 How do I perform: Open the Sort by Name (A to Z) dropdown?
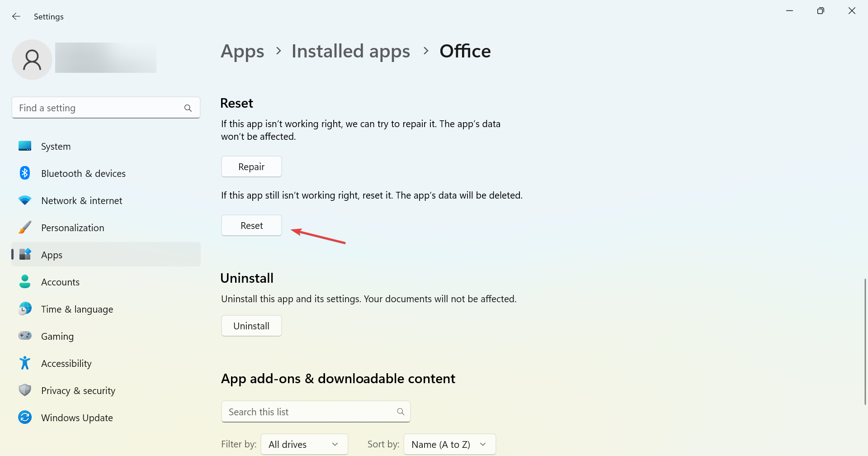click(x=450, y=445)
